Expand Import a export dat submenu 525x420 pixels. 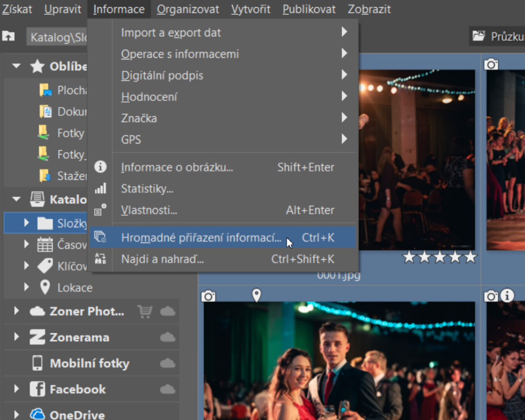(223, 32)
